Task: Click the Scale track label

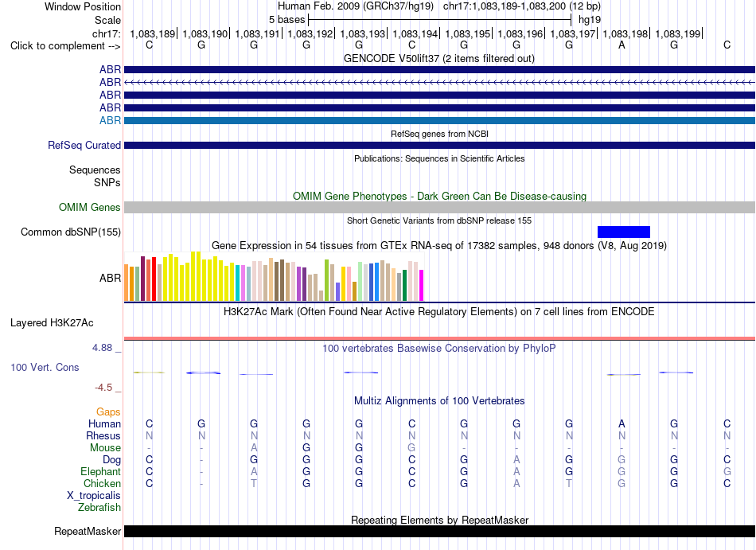Action: coord(107,20)
